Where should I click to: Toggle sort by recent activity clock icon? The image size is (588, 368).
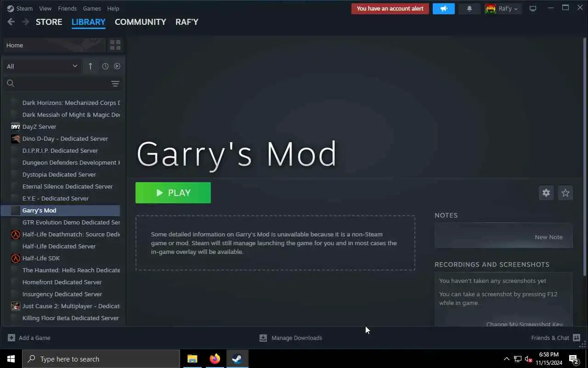pyautogui.click(x=105, y=66)
